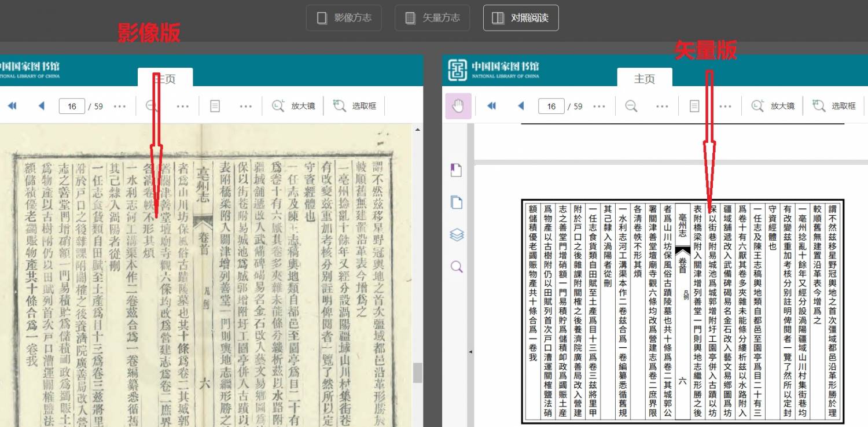Open layers panel in right sidebar
868x427 pixels.
pyautogui.click(x=457, y=234)
